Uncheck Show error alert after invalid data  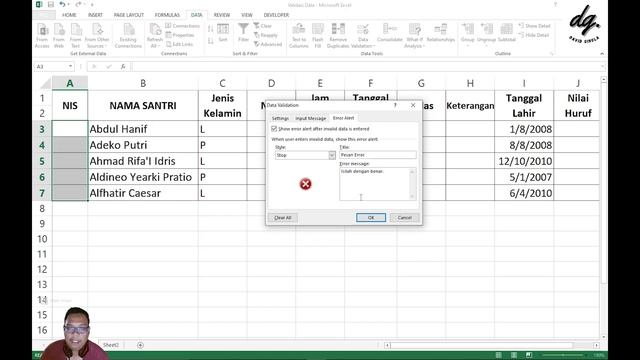(x=274, y=129)
